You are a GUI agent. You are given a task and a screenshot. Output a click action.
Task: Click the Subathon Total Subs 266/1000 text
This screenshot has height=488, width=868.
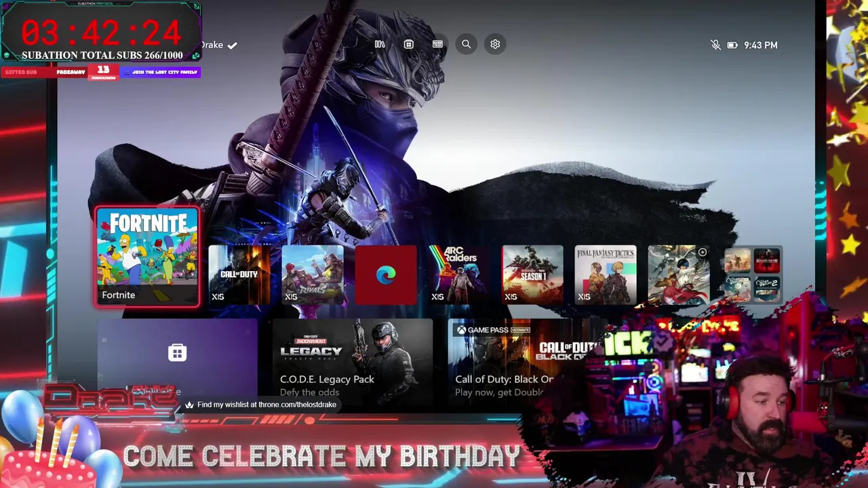pyautogui.click(x=102, y=56)
